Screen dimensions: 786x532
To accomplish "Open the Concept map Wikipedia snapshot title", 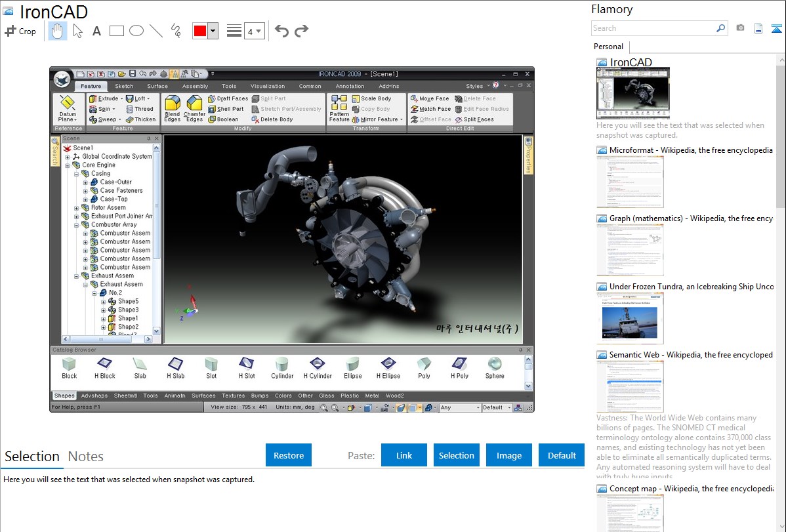I will coord(692,488).
